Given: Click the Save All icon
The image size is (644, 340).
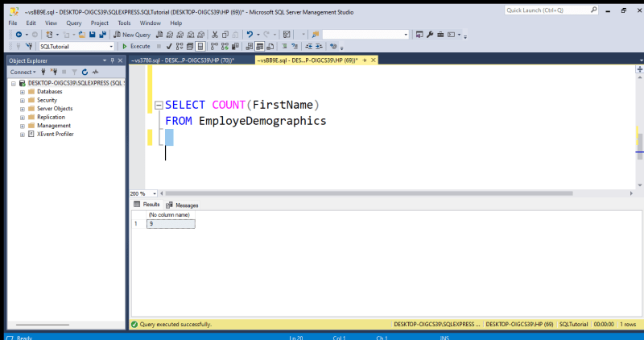Looking at the screenshot, I should point(103,35).
